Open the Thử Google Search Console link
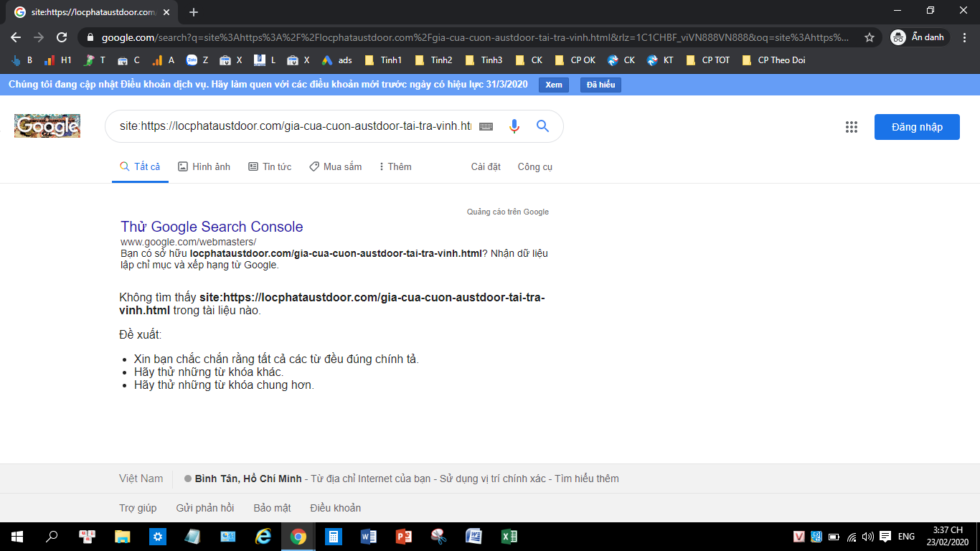980x551 pixels. pyautogui.click(x=212, y=227)
